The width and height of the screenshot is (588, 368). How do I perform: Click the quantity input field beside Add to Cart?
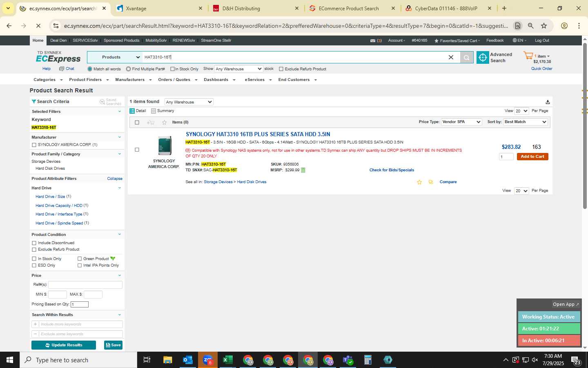click(x=506, y=157)
